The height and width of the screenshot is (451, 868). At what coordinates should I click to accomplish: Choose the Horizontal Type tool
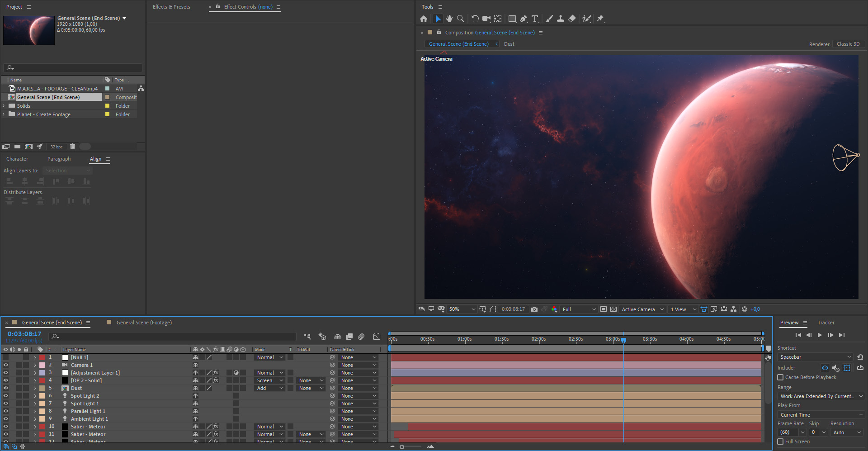pos(535,19)
